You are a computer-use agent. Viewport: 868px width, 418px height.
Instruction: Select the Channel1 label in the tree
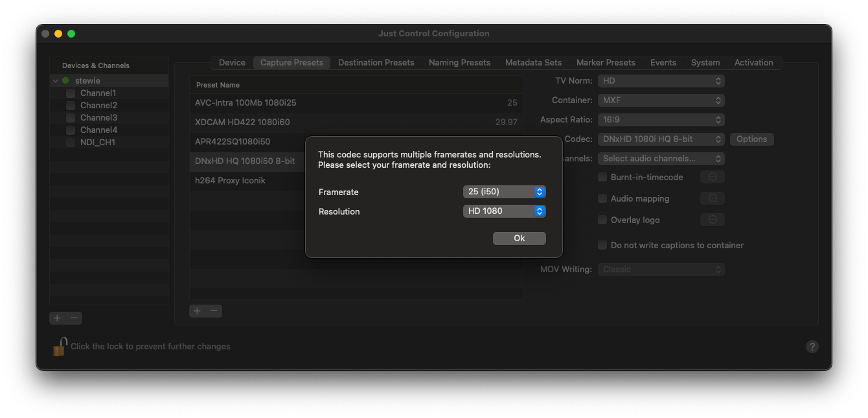98,93
